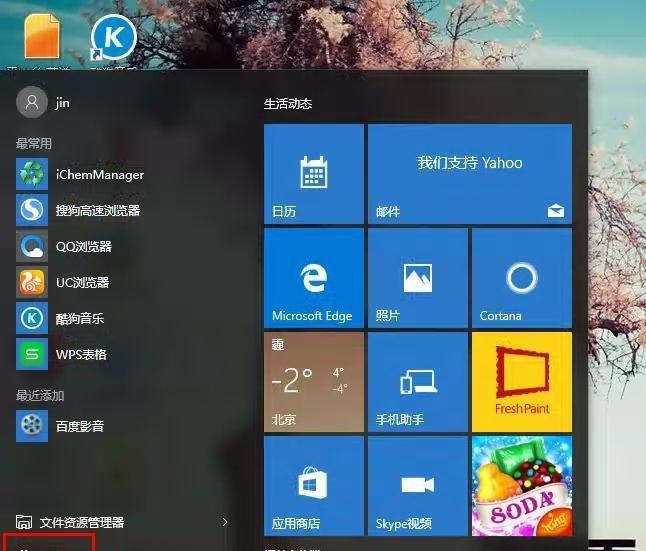This screenshot has width=646, height=551.
Task: Open the 北京 weather tile
Action: tap(314, 382)
